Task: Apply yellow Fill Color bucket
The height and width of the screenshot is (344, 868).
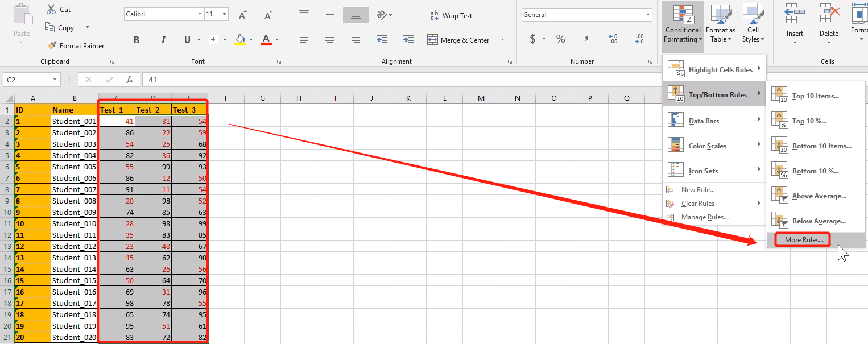Action: pos(240,40)
